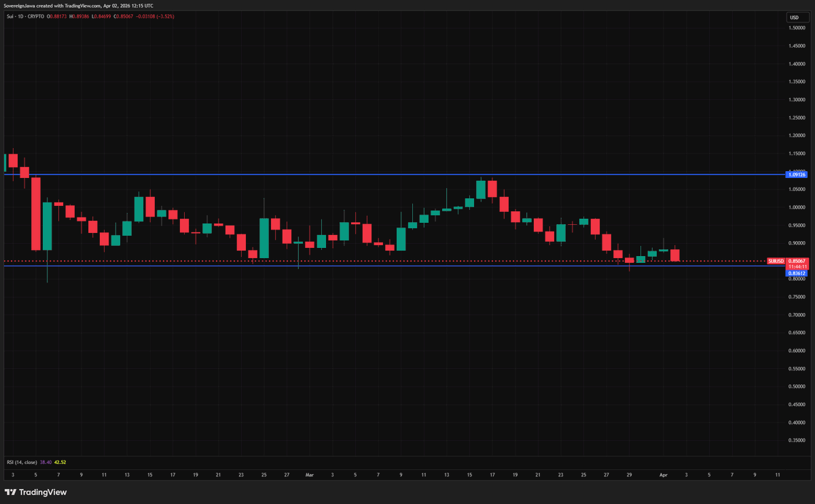
Task: Select the blue horizontal line at 1.09126
Action: tap(394, 175)
